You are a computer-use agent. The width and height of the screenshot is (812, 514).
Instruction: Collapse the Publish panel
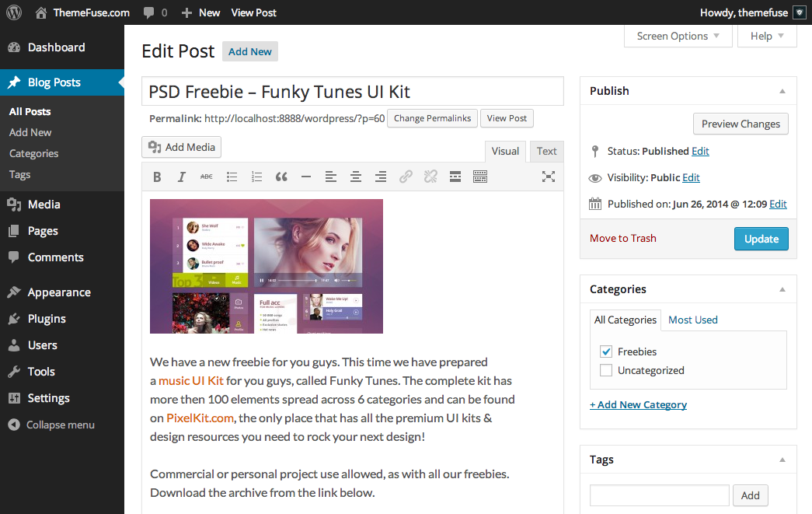[782, 91]
